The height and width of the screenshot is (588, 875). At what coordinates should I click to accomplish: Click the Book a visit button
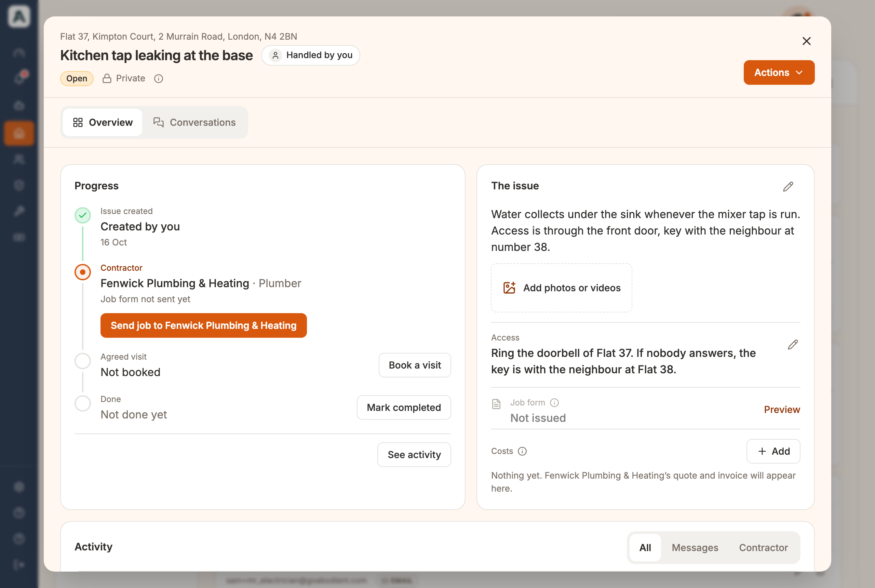tap(414, 365)
